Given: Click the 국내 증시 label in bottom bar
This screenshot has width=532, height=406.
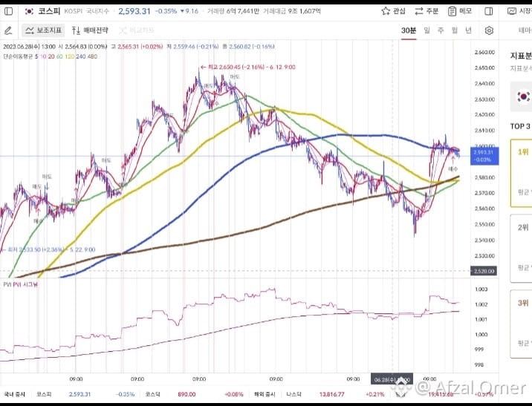Looking at the screenshot, I should click(14, 394).
